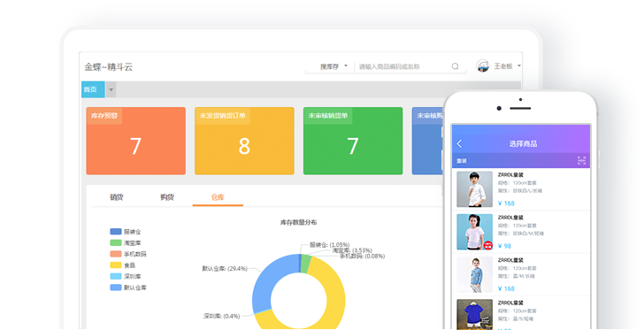Click the 手机数码: (0.08%) chart label
This screenshot has height=330, width=644.
click(x=363, y=256)
